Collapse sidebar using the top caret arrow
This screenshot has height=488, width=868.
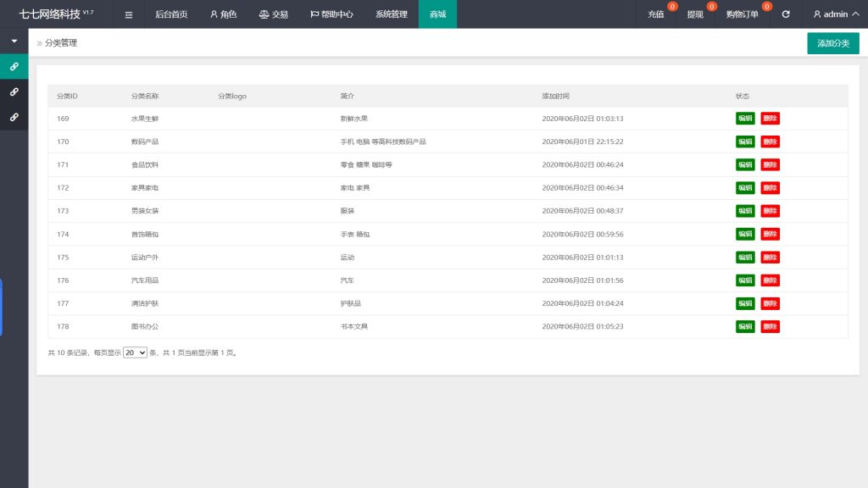14,41
